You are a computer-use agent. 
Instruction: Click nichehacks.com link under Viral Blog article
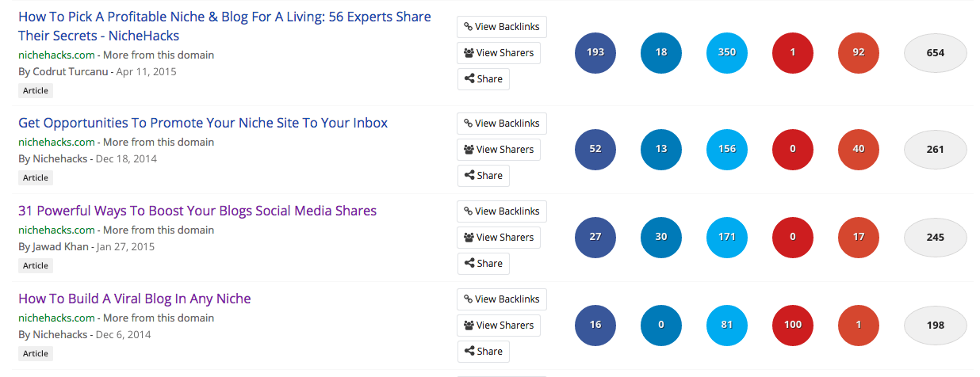(x=56, y=318)
